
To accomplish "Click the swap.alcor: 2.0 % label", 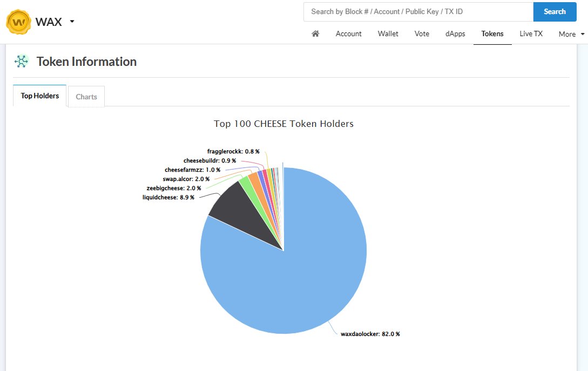I will click(x=186, y=179).
